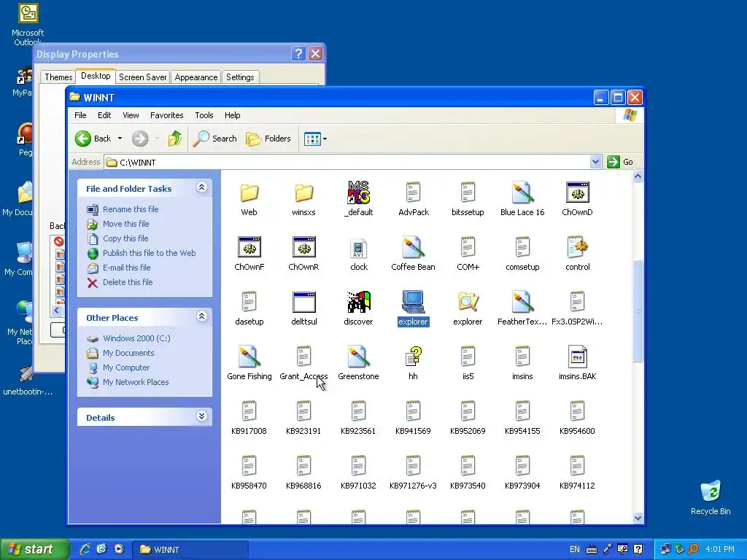Screen dimensions: 747x560
Task: Open the Favorites menu
Action: pyautogui.click(x=167, y=115)
